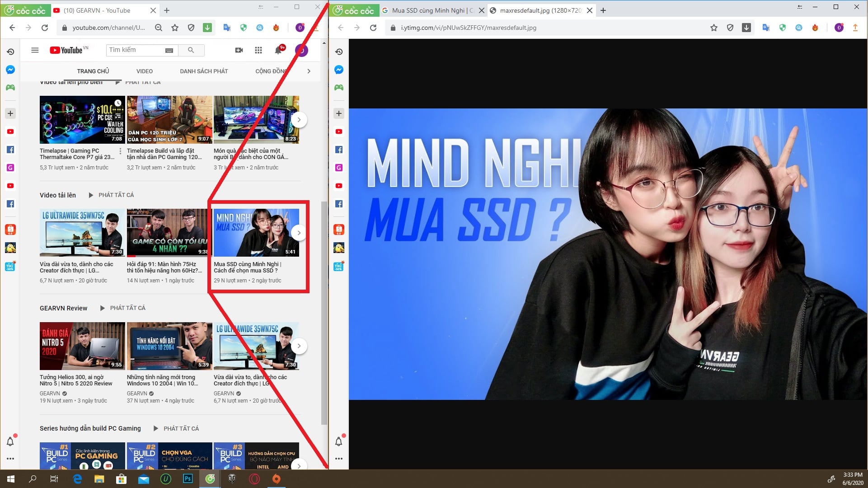
Task: Open new tab in the left browser window
Action: 167,10
